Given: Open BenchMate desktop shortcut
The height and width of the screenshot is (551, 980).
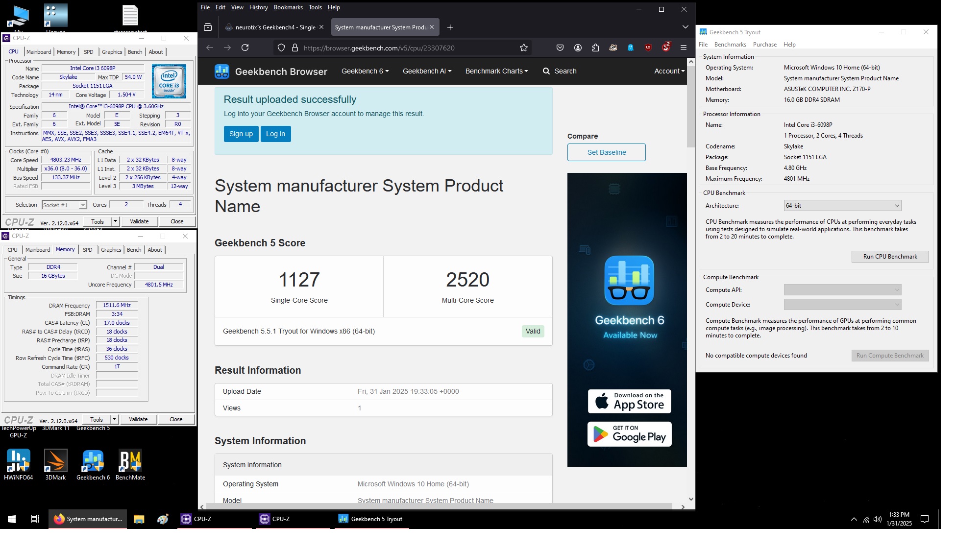Looking at the screenshot, I should click(130, 464).
